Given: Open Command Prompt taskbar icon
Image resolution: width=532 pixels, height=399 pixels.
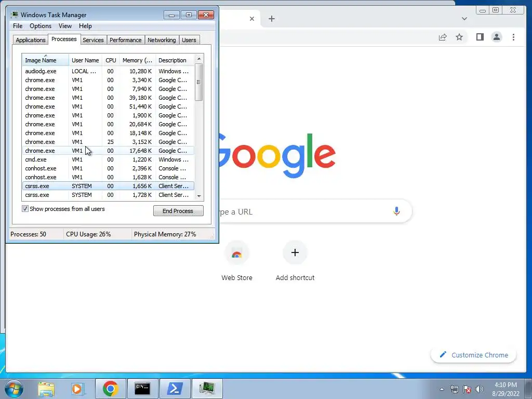Looking at the screenshot, I should pyautogui.click(x=142, y=389).
